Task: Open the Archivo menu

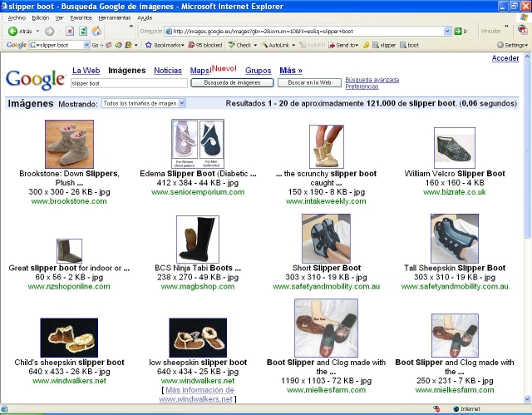Action: click(17, 17)
